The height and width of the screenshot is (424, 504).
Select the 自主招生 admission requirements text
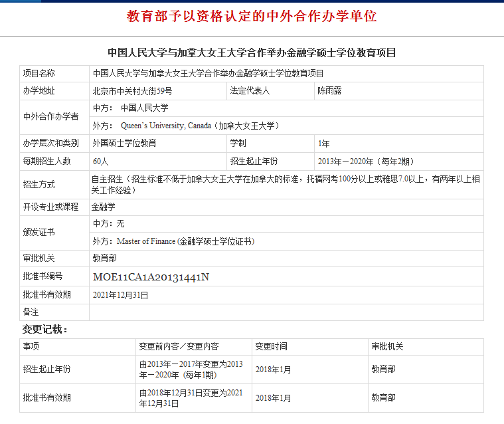pos(286,185)
